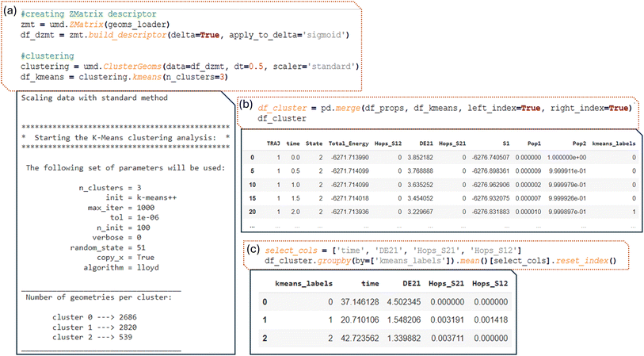Click the 'Hops_S21' header in the grouped table
The height and width of the screenshot is (356, 644).
click(x=447, y=284)
